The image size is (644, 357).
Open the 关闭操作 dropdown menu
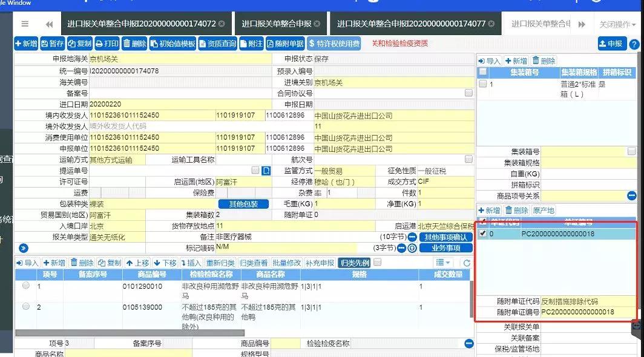pos(617,24)
